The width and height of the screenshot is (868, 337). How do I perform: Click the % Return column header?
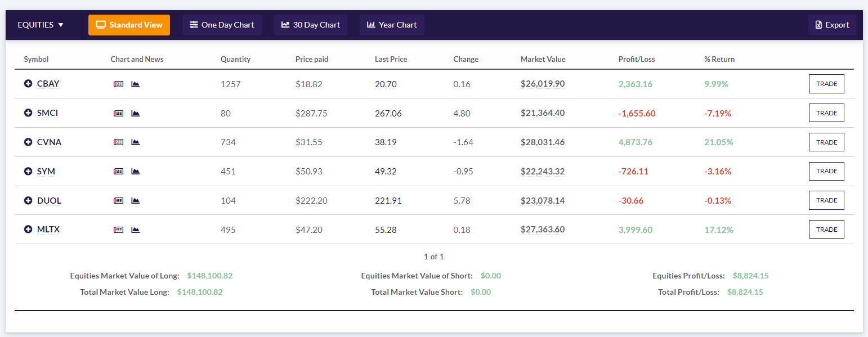(x=719, y=59)
